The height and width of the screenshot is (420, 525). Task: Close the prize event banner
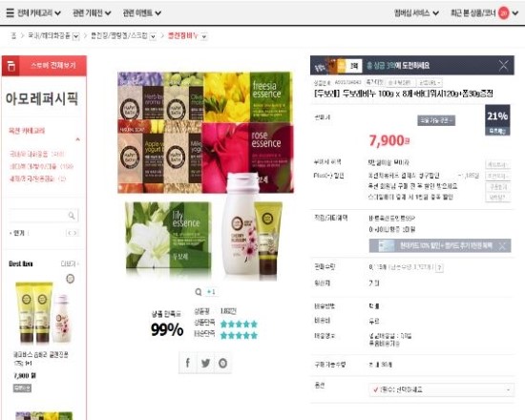[504, 65]
